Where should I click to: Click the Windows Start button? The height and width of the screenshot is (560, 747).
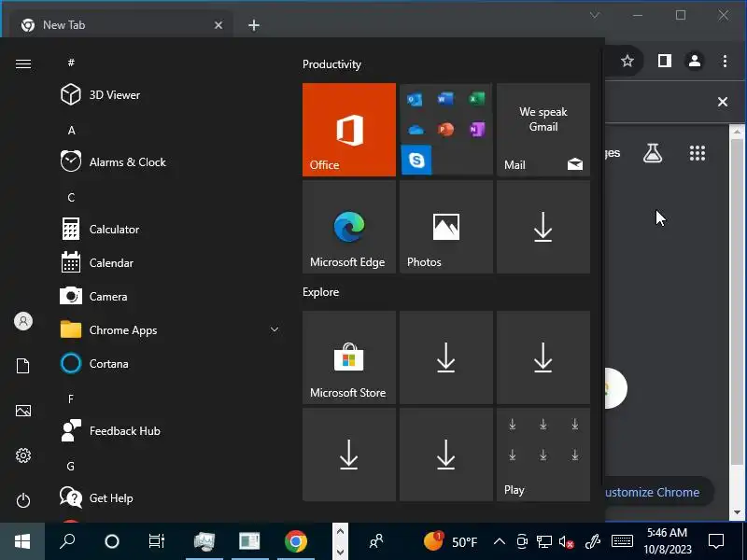pos(22,541)
